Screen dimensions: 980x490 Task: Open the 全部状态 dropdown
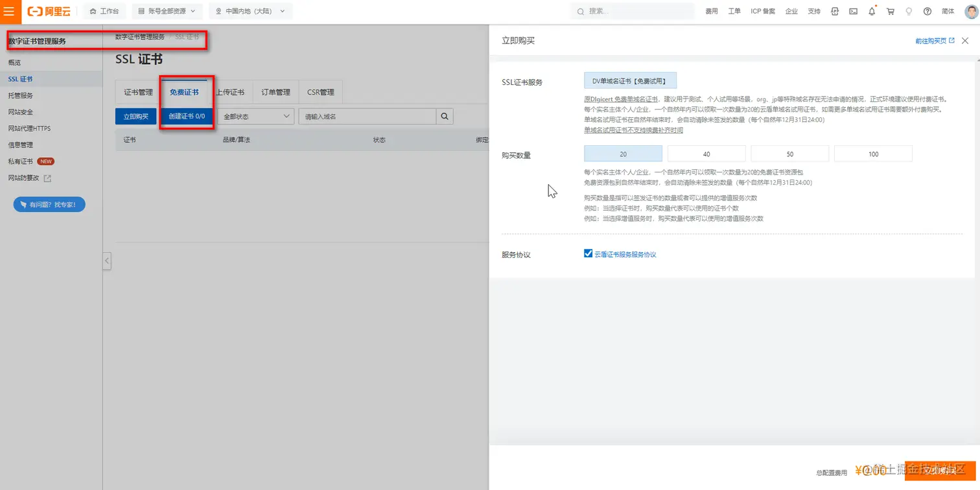click(256, 117)
